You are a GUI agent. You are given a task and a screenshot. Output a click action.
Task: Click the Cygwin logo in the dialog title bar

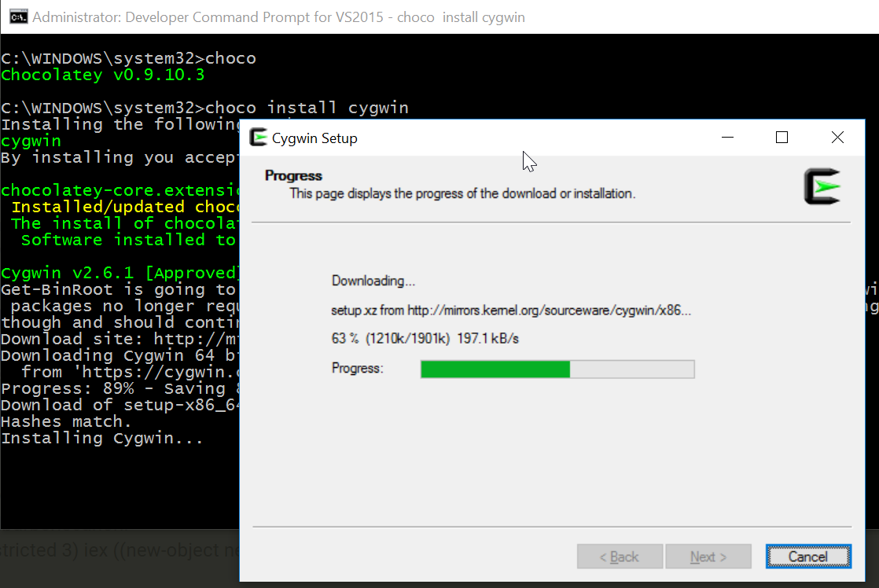click(x=260, y=137)
